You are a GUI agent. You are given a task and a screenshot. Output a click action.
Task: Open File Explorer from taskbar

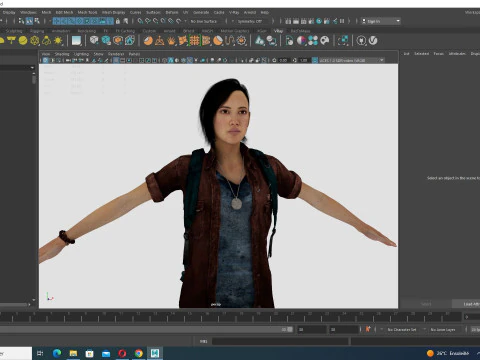(73, 353)
